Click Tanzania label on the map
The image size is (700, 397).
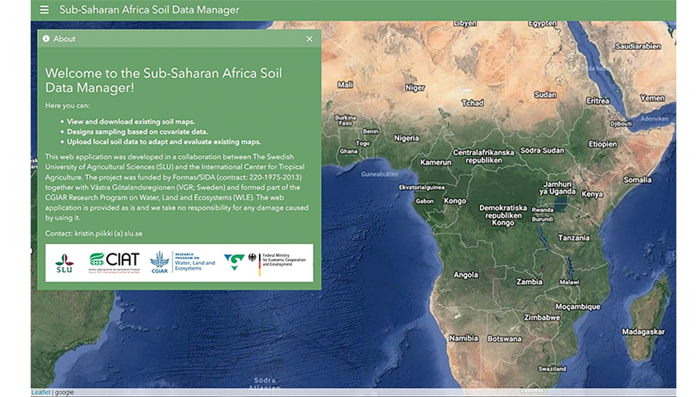coord(574,238)
